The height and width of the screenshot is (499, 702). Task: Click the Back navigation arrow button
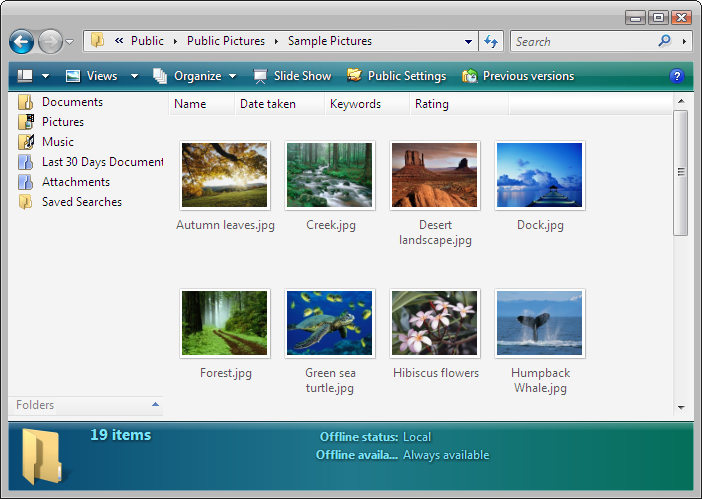pyautogui.click(x=22, y=42)
